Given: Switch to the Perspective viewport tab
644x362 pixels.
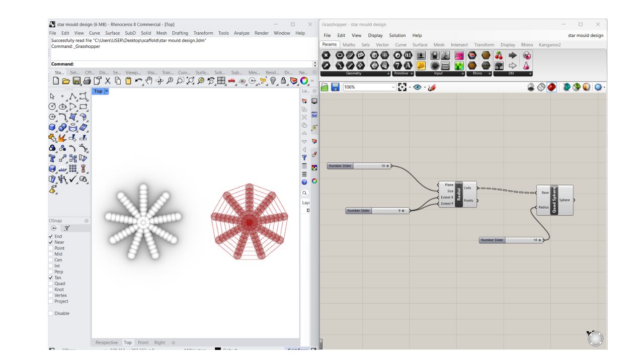Looking at the screenshot, I should click(x=107, y=343).
